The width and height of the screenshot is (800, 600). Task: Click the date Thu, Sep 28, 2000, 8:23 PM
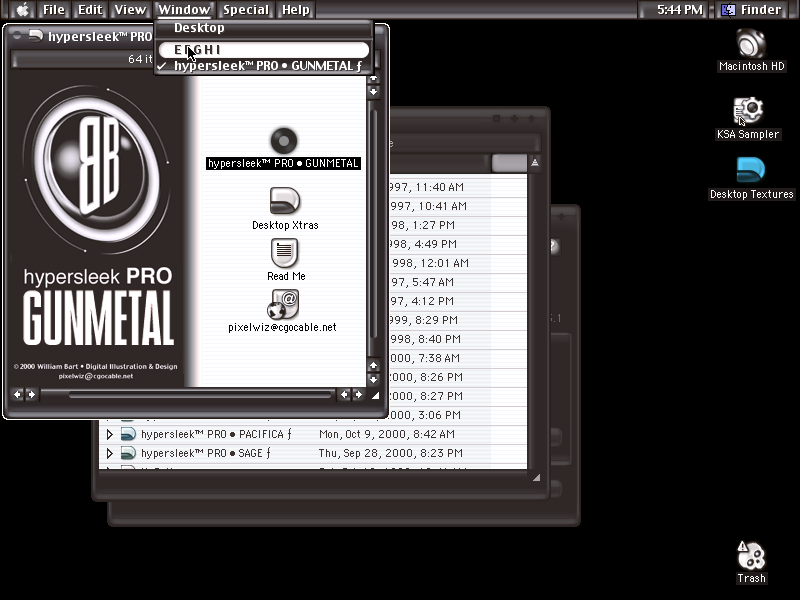click(x=391, y=453)
